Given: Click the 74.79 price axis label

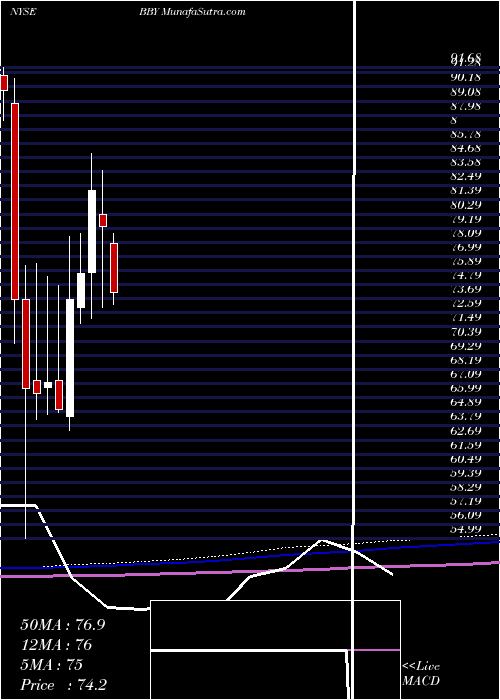Looking at the screenshot, I should pos(465,275).
